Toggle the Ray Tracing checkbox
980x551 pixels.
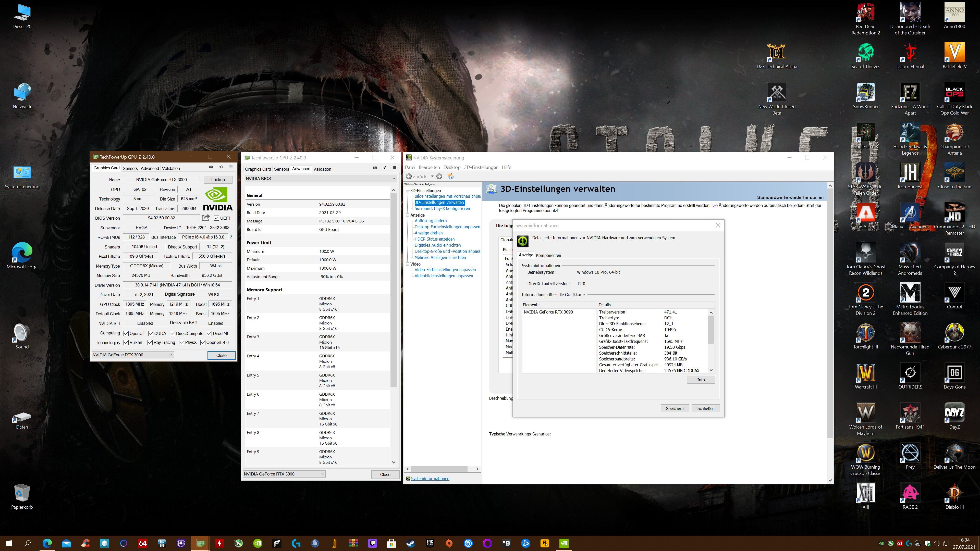point(150,343)
